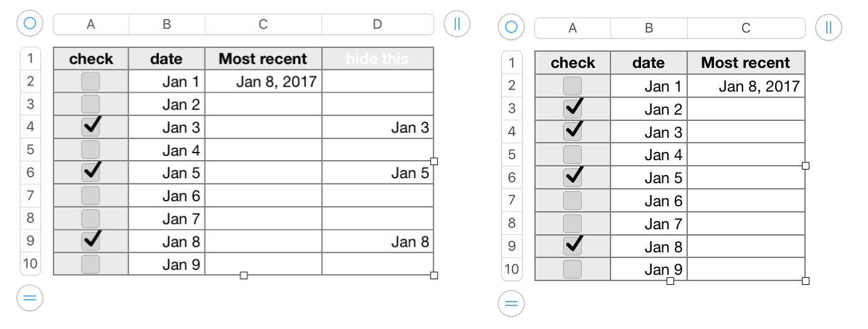Click right table's add-row handle
Screen dimensions: 868x329
coord(511,304)
